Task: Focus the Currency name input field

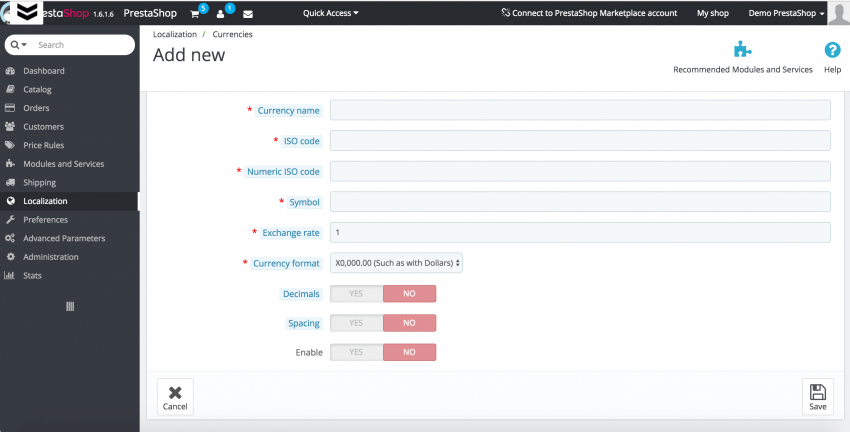Action: 580,110
